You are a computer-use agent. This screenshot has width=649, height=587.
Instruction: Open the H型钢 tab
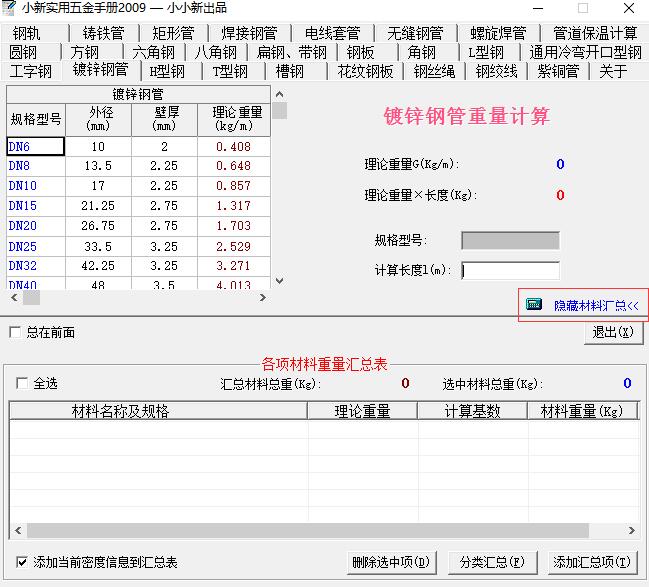(172, 71)
